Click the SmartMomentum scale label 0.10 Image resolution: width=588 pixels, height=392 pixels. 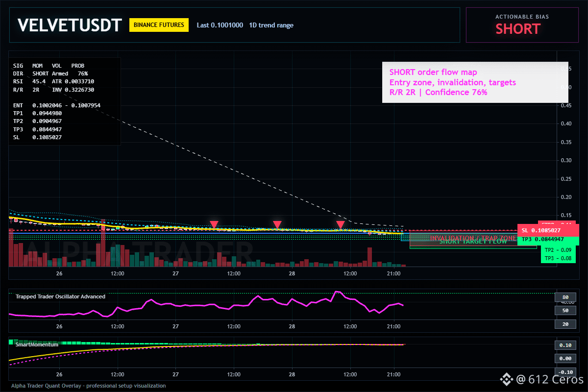point(565,345)
